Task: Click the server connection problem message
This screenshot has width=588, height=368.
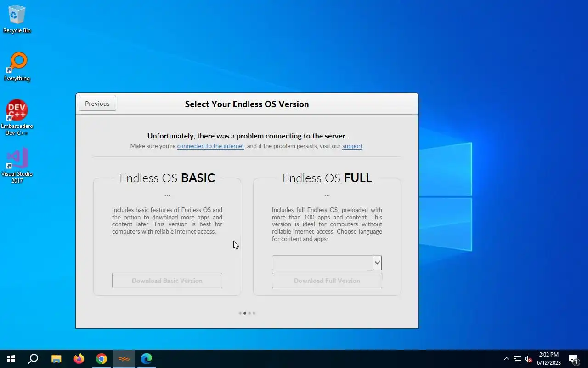Action: coord(247,136)
